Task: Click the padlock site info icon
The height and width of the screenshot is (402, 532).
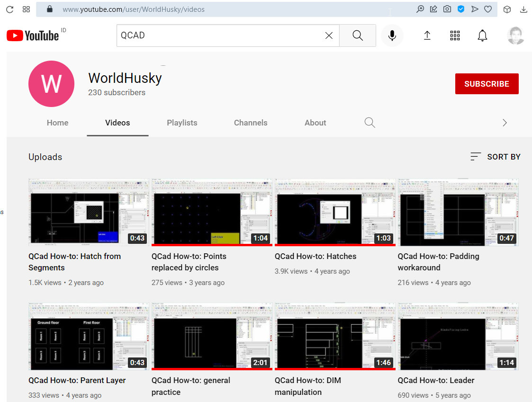Action: pos(50,9)
